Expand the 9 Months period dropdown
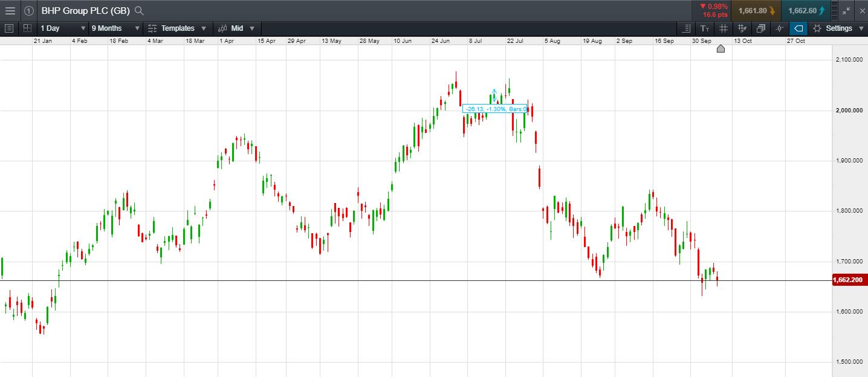 115,28
